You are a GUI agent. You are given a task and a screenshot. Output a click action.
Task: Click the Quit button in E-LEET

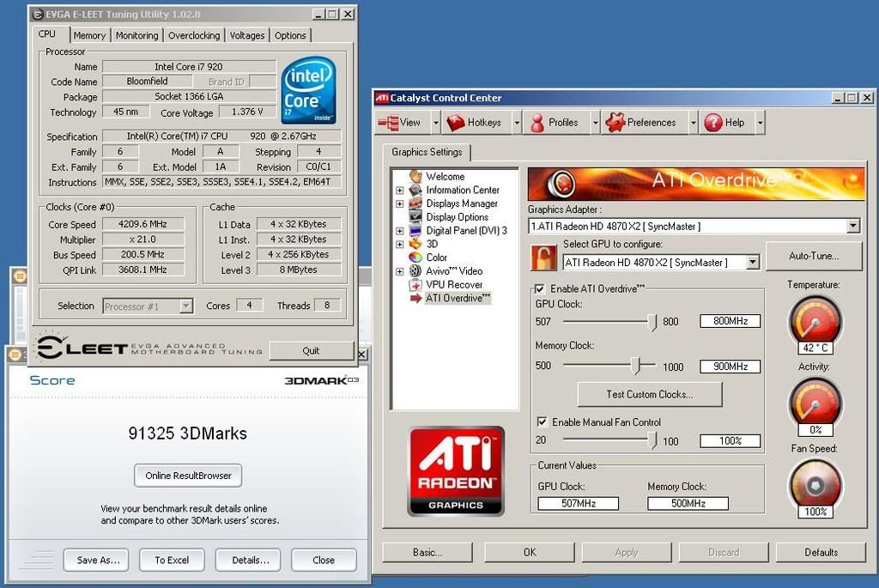click(311, 351)
